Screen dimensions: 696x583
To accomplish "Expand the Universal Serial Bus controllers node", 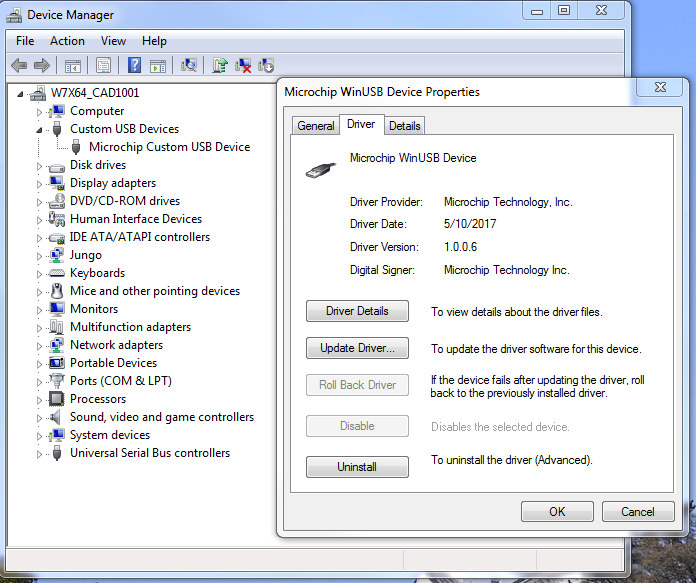I will pyautogui.click(x=40, y=454).
